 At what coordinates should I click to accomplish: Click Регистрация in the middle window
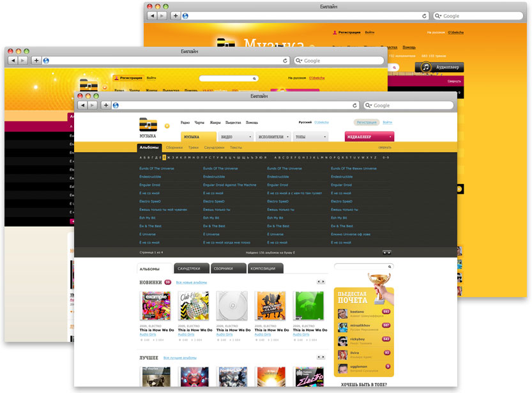click(128, 78)
